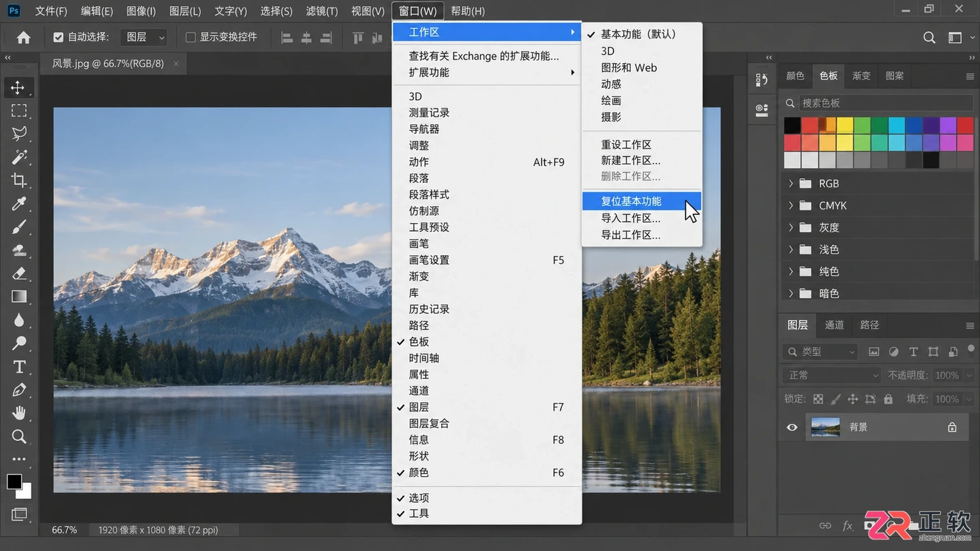Viewport: 980px width, 551px height.
Task: Toggle the 自动选择 checkbox
Action: pyautogui.click(x=59, y=37)
